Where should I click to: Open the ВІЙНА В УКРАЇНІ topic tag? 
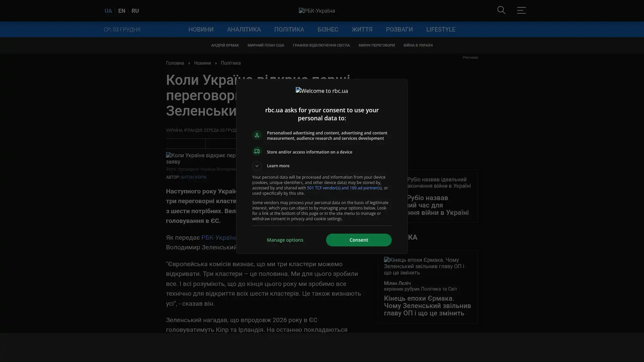coord(418,45)
